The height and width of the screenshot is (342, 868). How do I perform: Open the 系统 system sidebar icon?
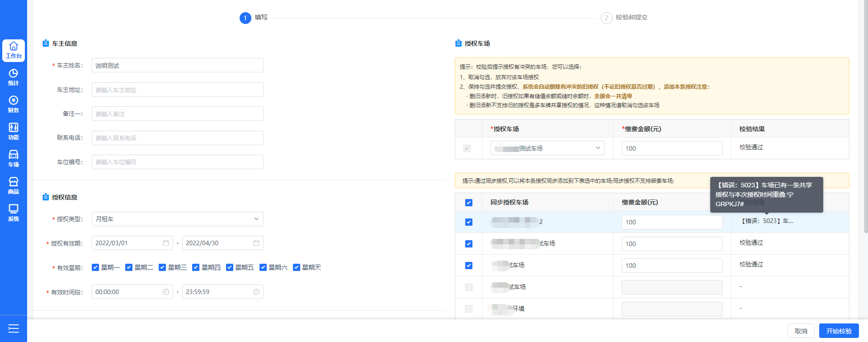click(14, 213)
